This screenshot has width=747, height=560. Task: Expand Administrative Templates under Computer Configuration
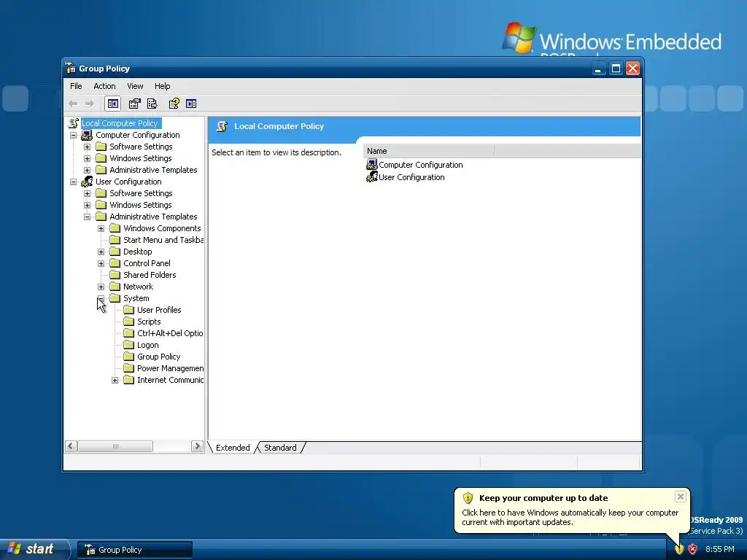[x=88, y=170]
